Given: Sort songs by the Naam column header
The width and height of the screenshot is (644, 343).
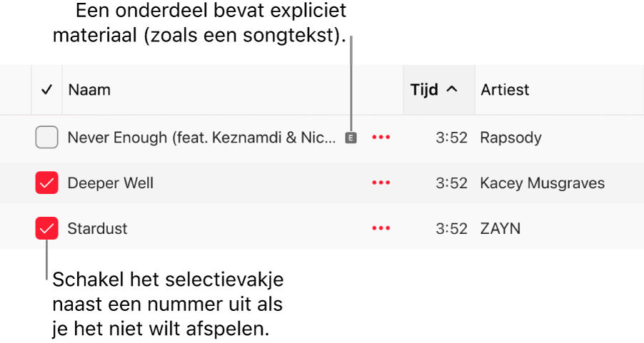Looking at the screenshot, I should [89, 90].
